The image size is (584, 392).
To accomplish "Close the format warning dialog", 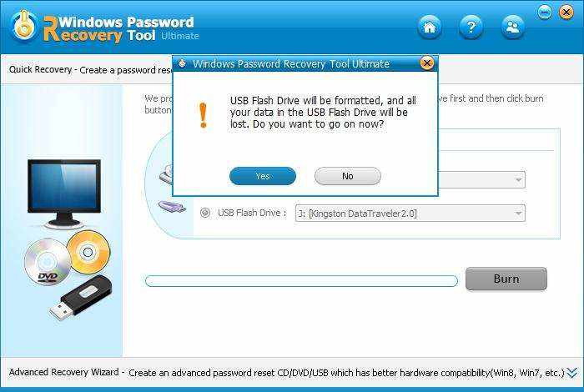I will [427, 63].
